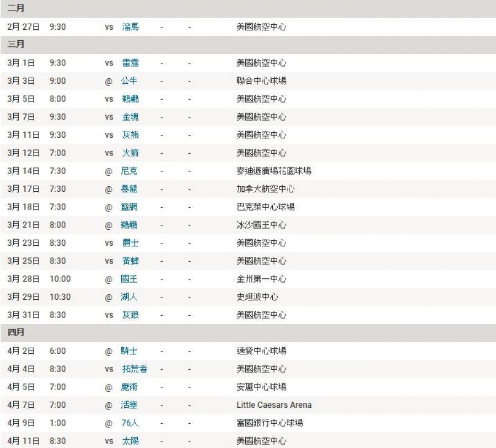
Task: Select the date 2月 27日
Action: click(23, 27)
